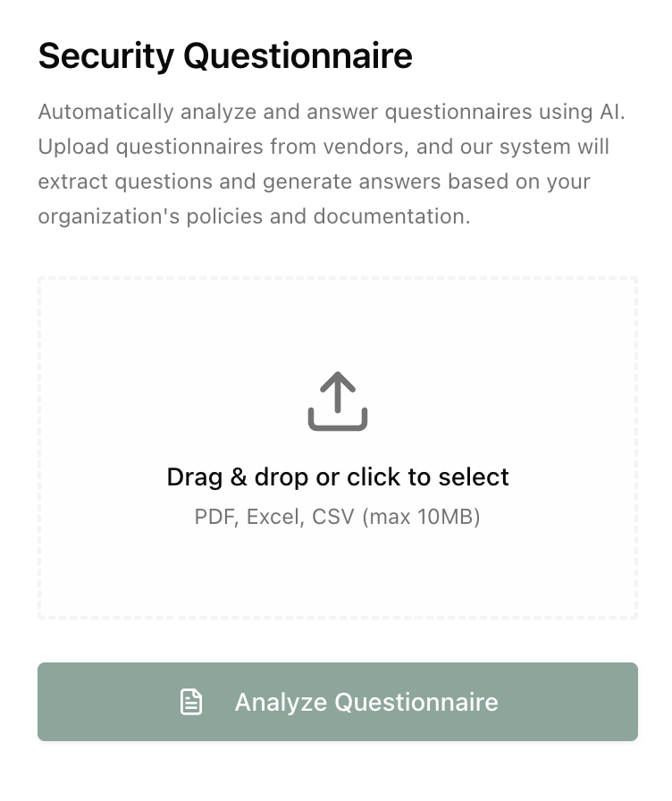Open the file picker via the dropzone
The image size is (672, 801).
pos(337,447)
